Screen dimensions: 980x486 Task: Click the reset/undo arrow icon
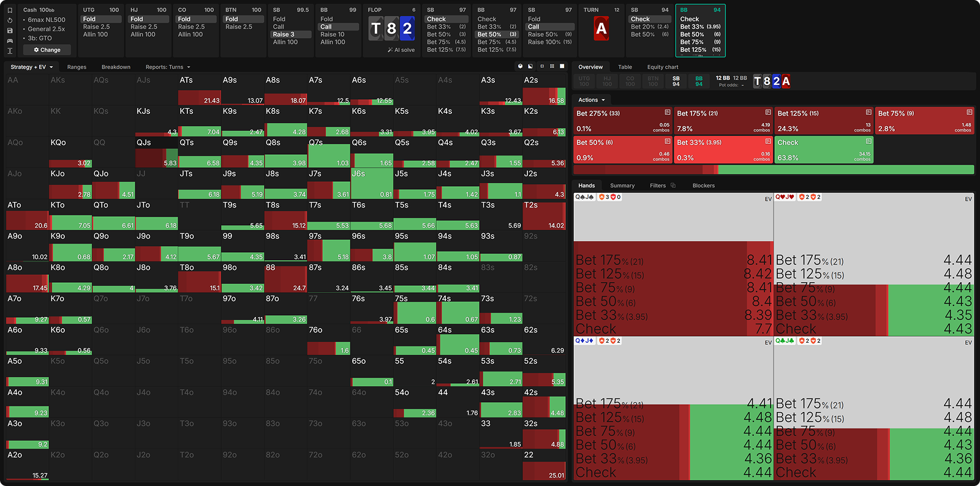coord(10,20)
